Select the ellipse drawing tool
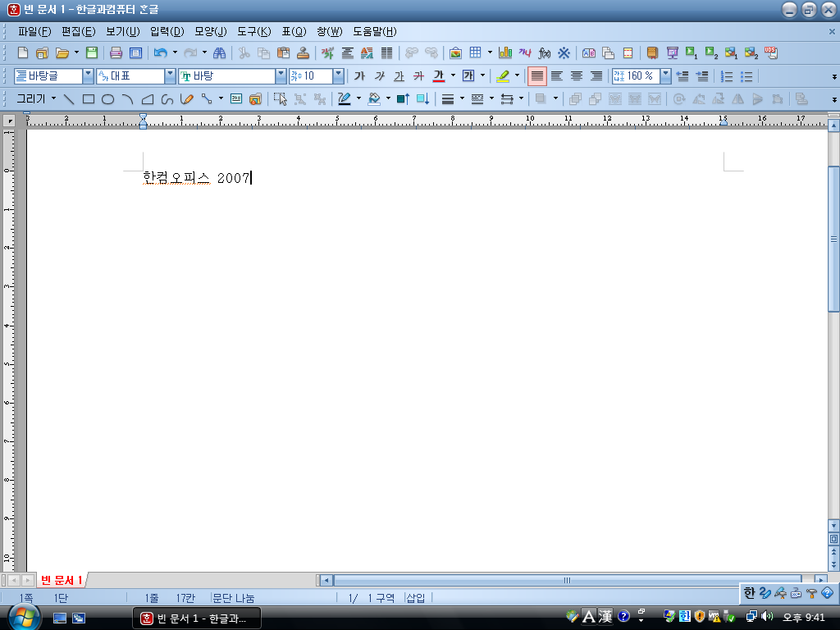Image resolution: width=840 pixels, height=630 pixels. (x=107, y=99)
